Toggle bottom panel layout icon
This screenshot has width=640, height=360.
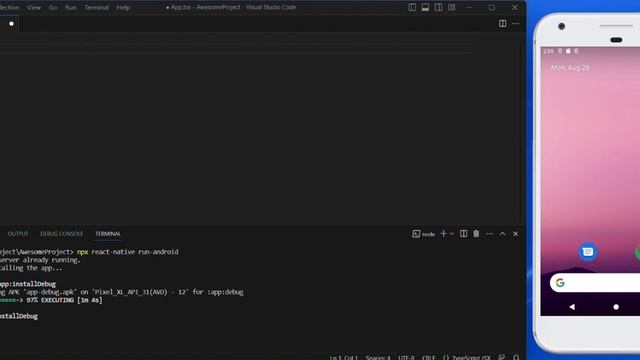pos(425,7)
